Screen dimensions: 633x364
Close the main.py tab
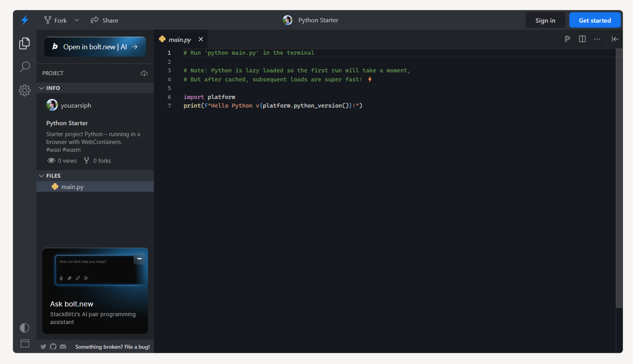[x=201, y=39]
